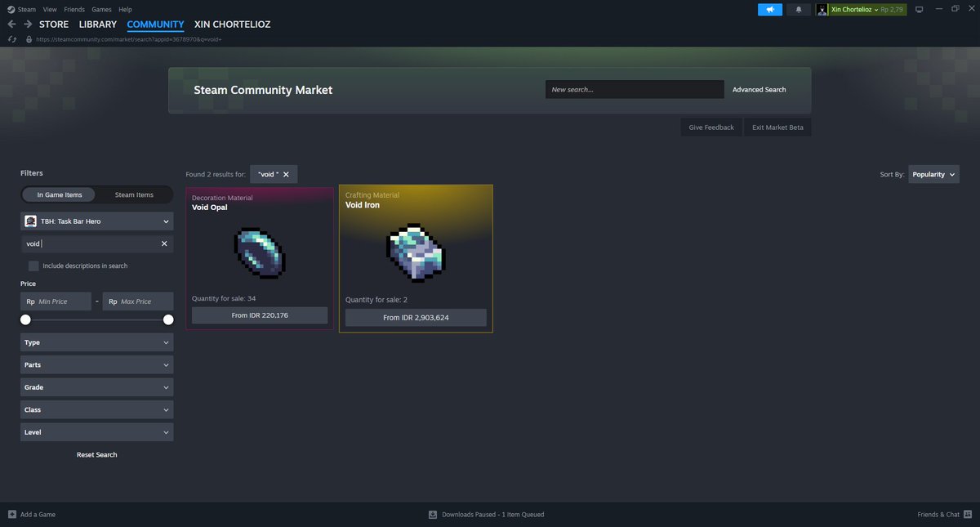Click the Exit Market Beta button
The image size is (980, 527).
point(777,127)
